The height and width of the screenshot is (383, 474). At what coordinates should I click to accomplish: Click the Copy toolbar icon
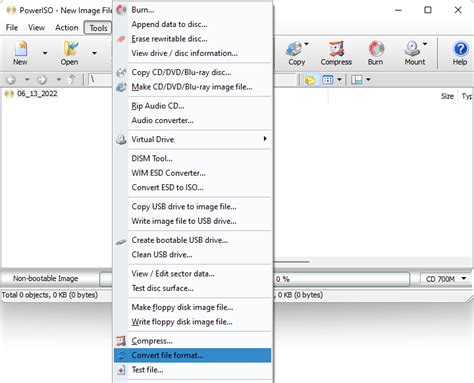point(296,53)
